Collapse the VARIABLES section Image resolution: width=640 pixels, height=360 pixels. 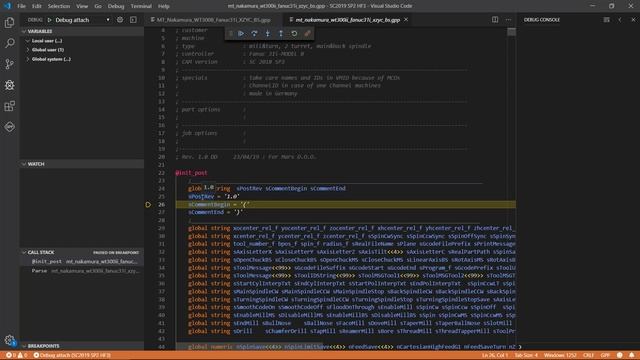click(x=82, y=31)
